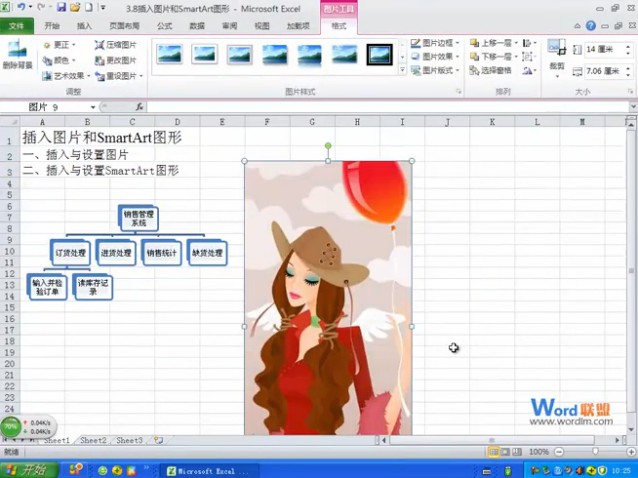
Task: Open Picture Effects (图片效果) dropdown
Action: (x=435, y=57)
